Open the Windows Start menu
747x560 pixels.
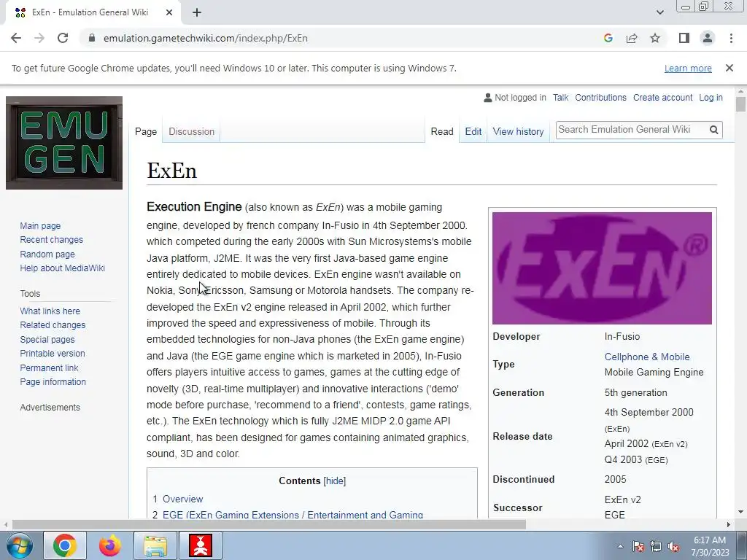click(x=20, y=545)
